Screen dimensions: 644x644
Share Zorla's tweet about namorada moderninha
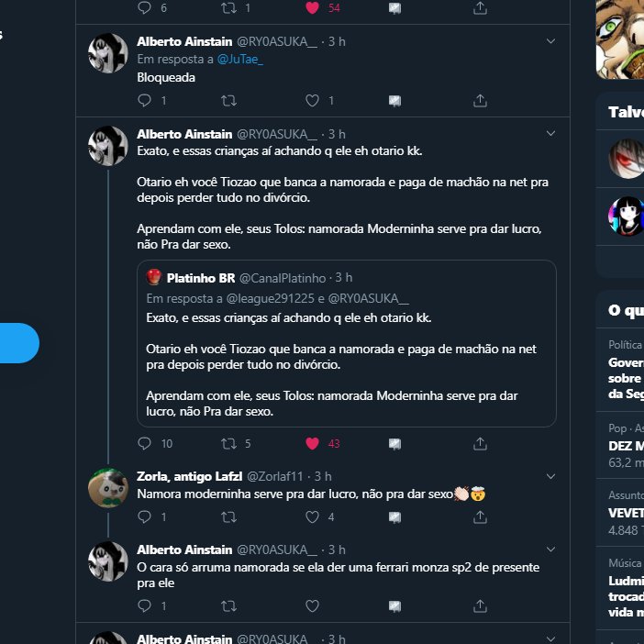pos(480,516)
